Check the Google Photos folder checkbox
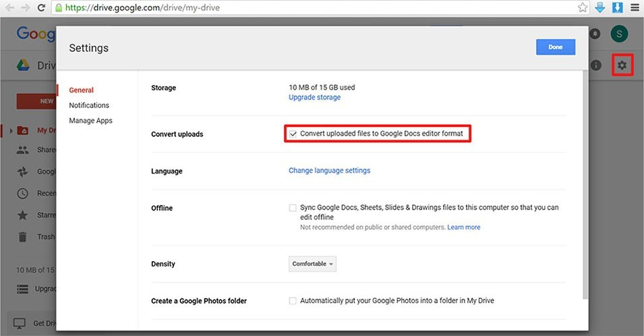The width and height of the screenshot is (644, 336). click(x=293, y=301)
